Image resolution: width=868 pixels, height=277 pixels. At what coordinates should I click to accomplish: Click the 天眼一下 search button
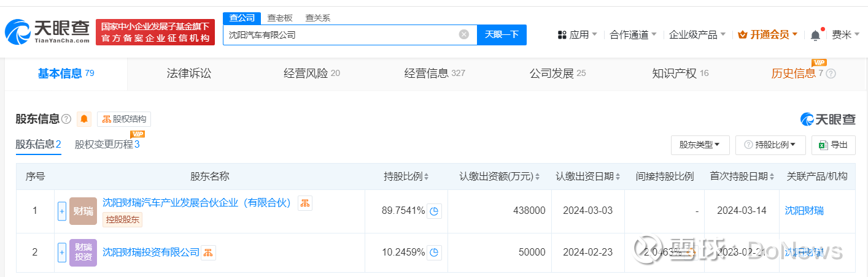[x=502, y=35]
